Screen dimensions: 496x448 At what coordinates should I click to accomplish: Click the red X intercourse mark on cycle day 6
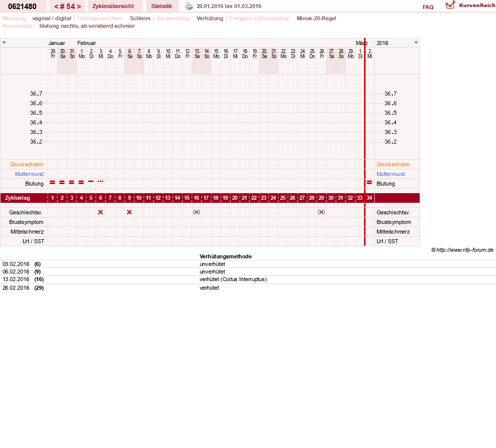pyautogui.click(x=100, y=212)
